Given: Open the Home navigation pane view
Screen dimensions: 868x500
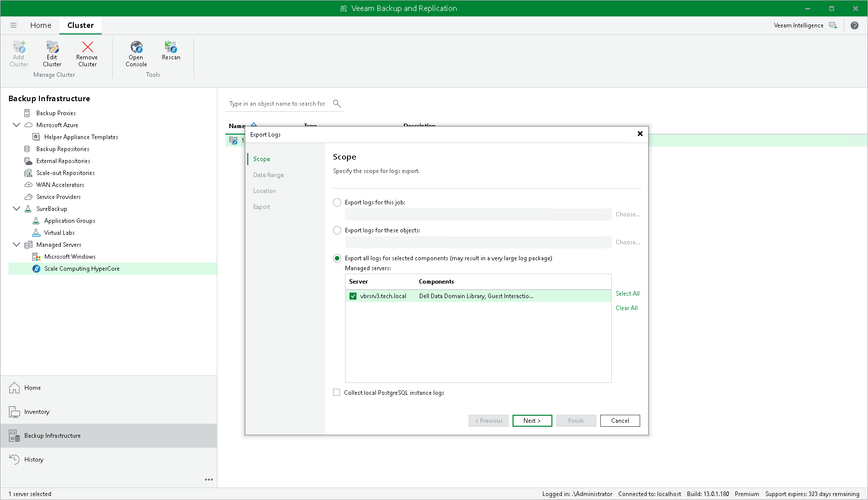Looking at the screenshot, I should coord(109,388).
